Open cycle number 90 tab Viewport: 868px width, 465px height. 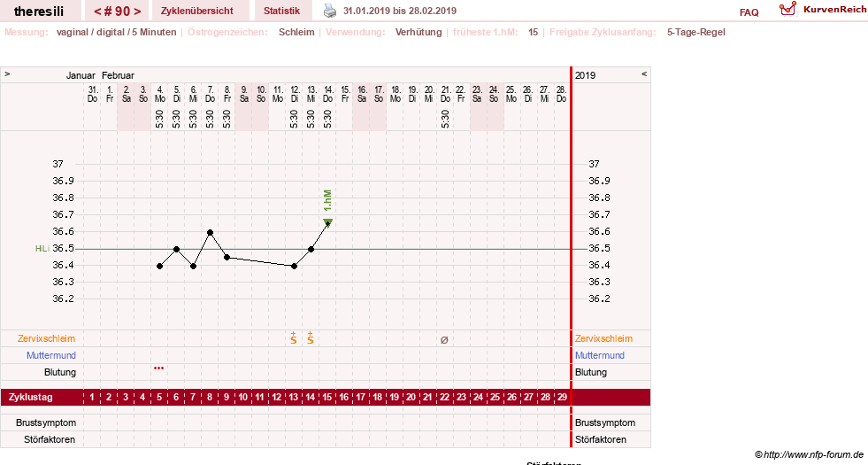[118, 12]
